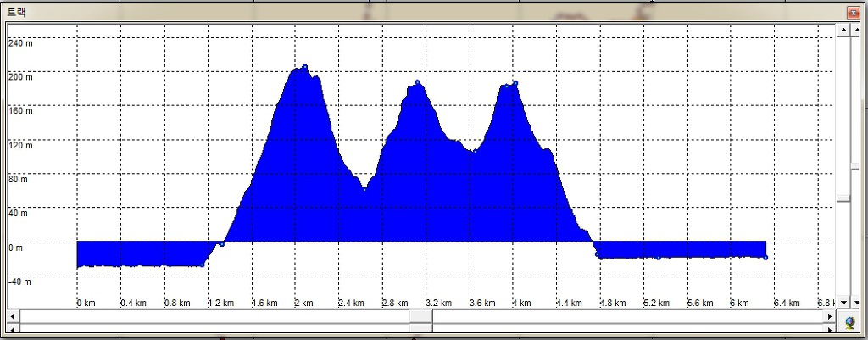Select the track point at 0 m near 1.3 km
This screenshot has height=340, width=868.
tap(222, 243)
